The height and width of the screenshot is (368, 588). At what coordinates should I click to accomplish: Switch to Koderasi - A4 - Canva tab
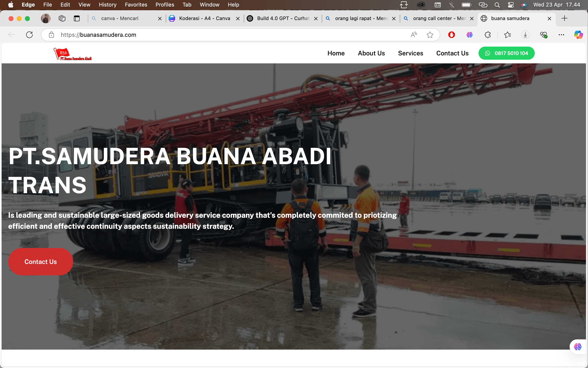(x=205, y=18)
